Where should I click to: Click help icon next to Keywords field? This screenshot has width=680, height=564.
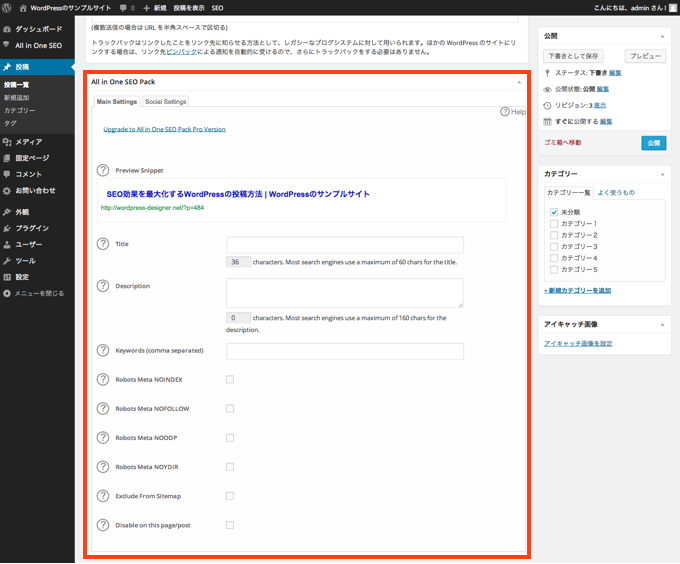tap(103, 350)
